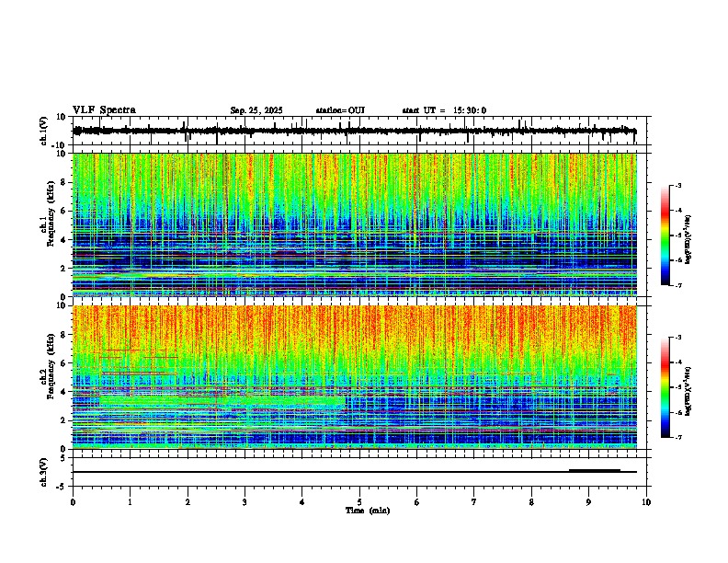Image resolution: width=728 pixels, height=563 pixels.
Task: Click time axis tick label "6"
Action: click(417, 502)
